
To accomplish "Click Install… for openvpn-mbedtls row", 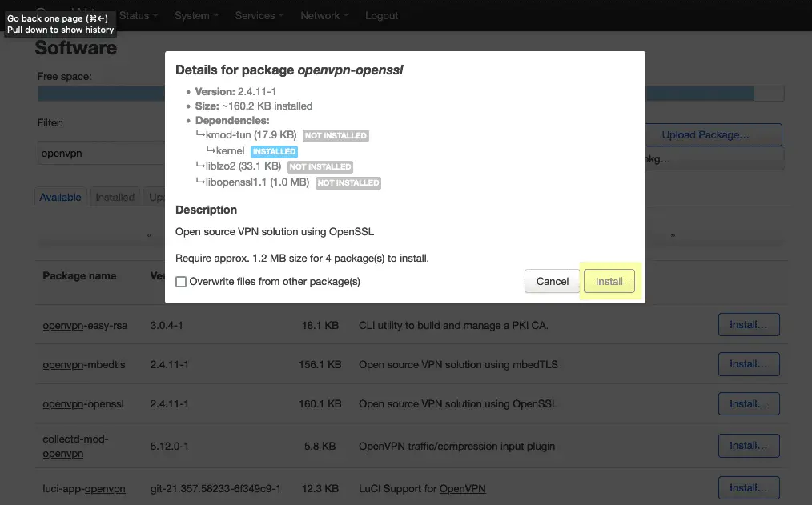I will (749, 364).
